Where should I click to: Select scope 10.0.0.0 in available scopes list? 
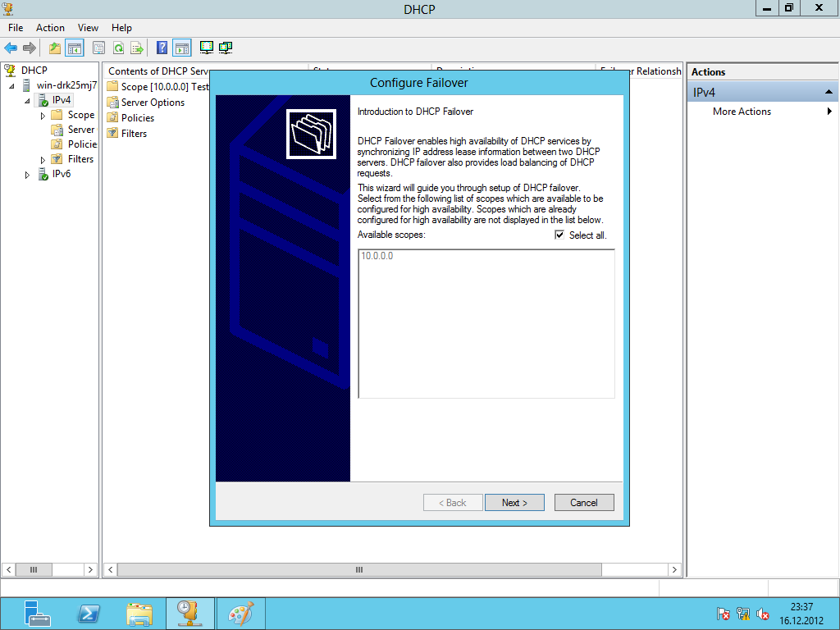tap(377, 257)
